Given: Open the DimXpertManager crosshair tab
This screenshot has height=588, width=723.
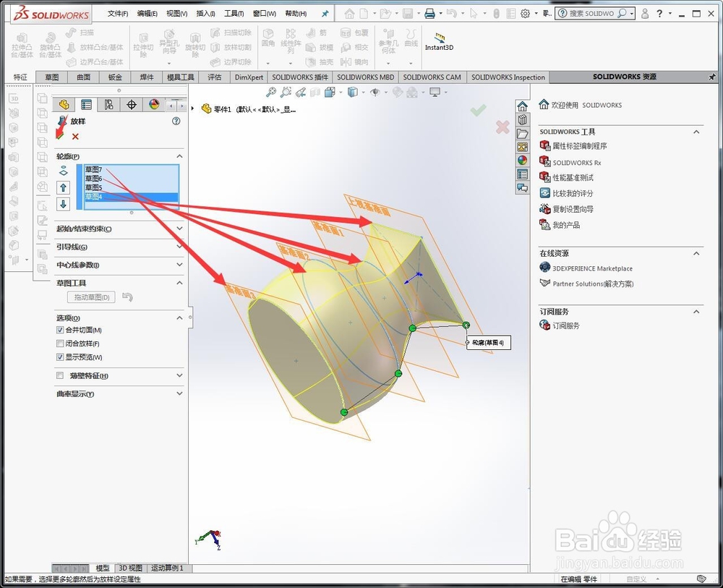Looking at the screenshot, I should pyautogui.click(x=132, y=105).
